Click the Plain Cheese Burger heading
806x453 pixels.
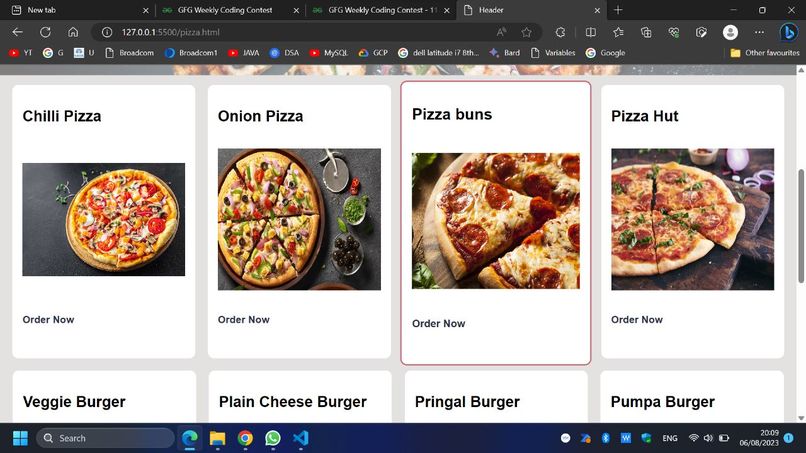tap(292, 402)
